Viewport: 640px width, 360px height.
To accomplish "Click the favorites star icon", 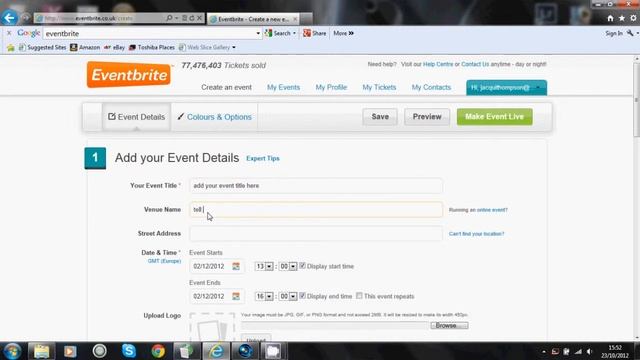I will (622, 18).
